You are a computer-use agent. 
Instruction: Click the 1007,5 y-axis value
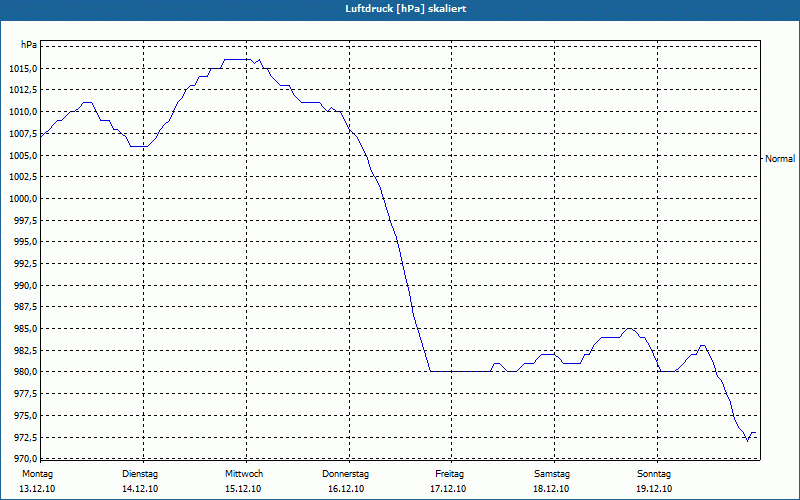pyautogui.click(x=23, y=133)
